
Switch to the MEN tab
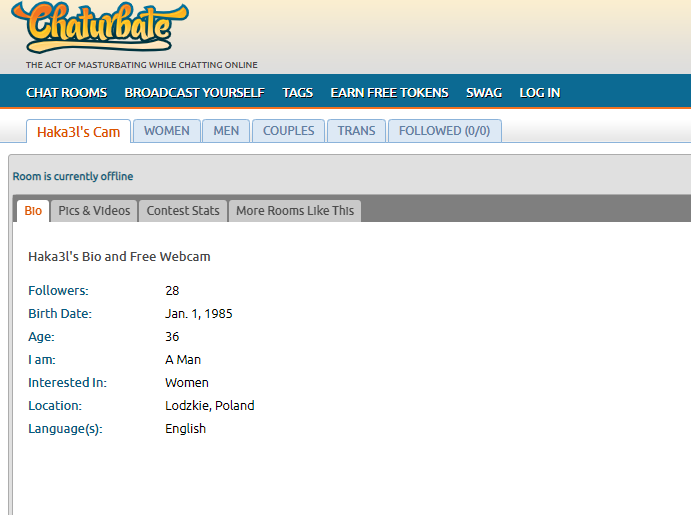coord(226,131)
